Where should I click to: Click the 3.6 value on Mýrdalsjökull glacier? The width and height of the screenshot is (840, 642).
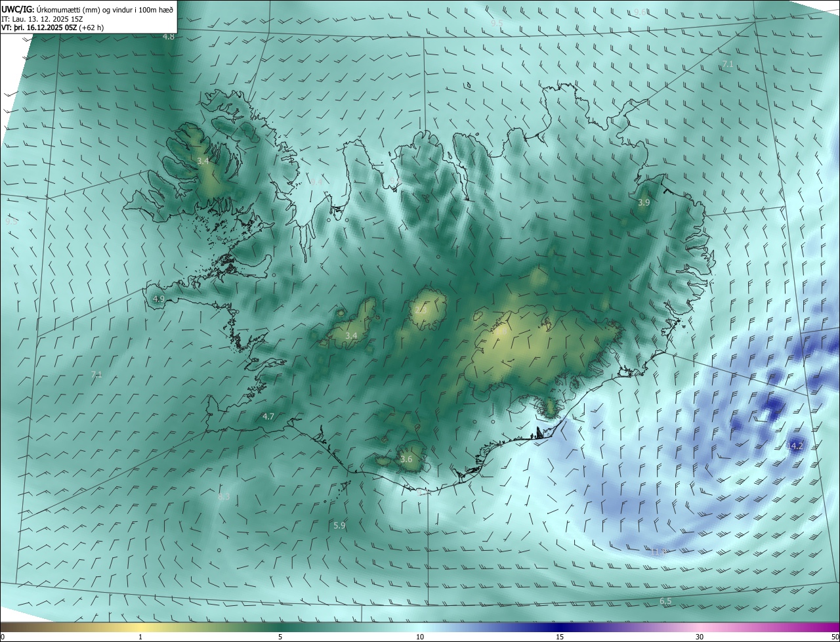point(406,459)
